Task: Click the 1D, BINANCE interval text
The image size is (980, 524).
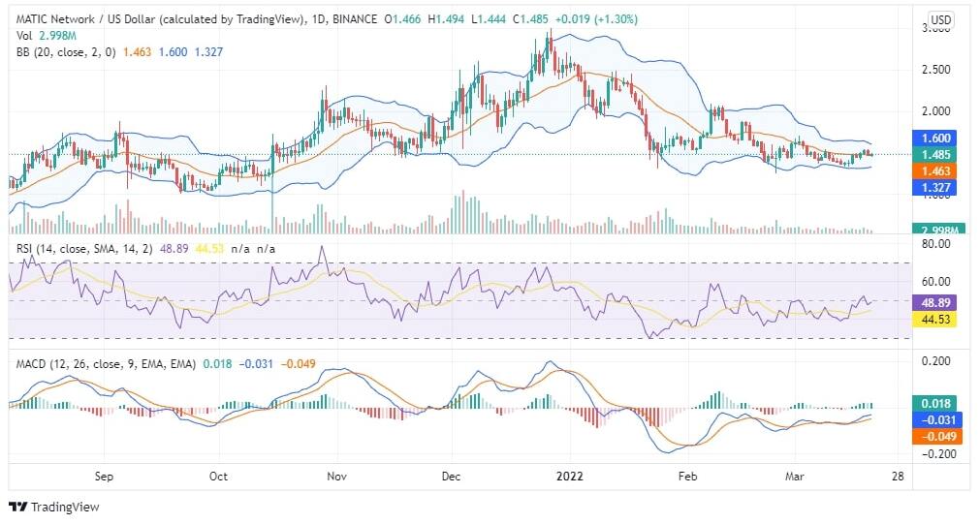Action: tap(344, 19)
